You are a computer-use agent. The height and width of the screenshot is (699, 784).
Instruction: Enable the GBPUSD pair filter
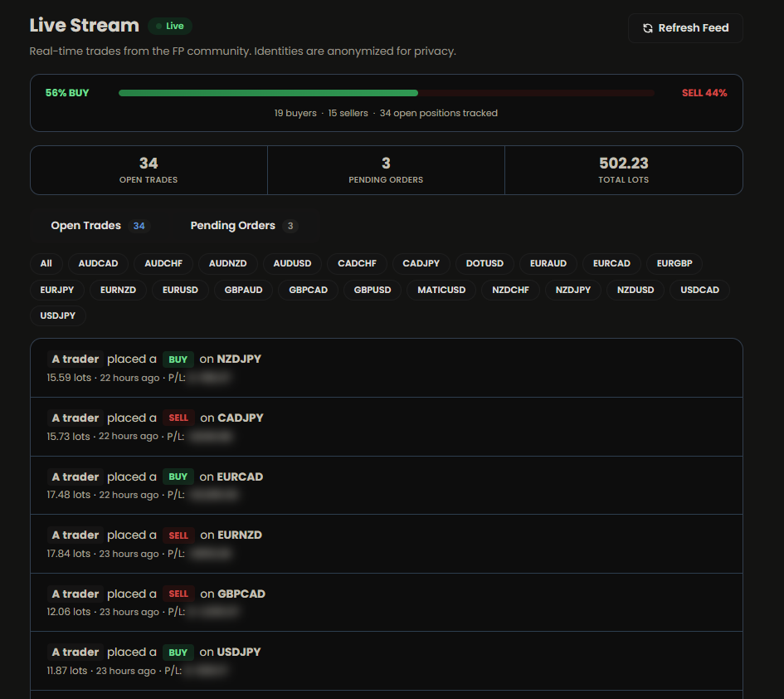[x=372, y=291]
